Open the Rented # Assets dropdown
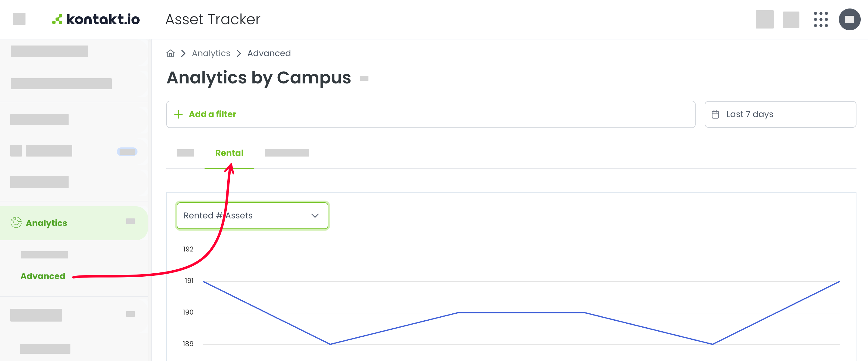This screenshot has width=868, height=361. (252, 215)
